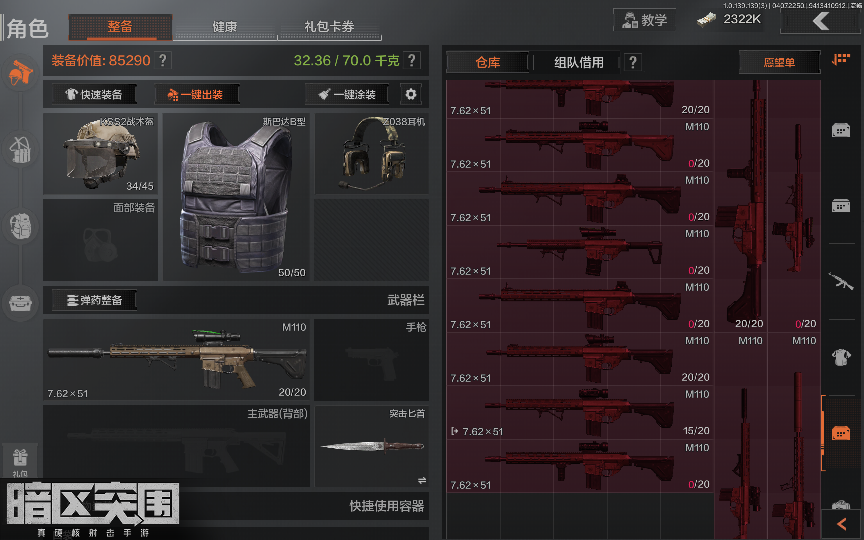Open the 愿望单 wishlist button
864x540 pixels.
point(779,62)
